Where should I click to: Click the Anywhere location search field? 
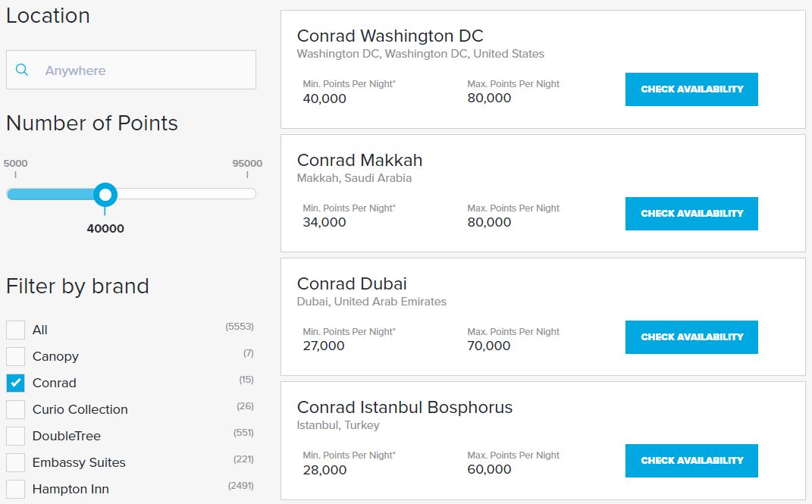131,70
